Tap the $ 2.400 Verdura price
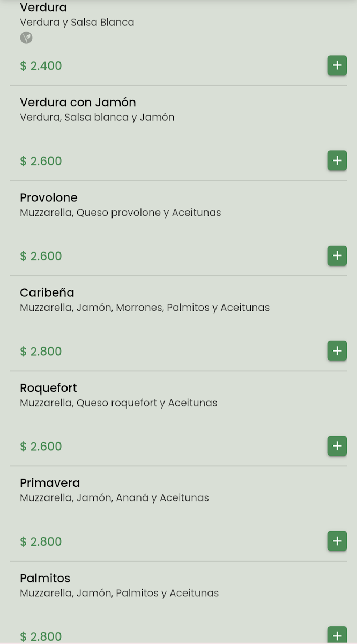The image size is (357, 644). coord(41,66)
